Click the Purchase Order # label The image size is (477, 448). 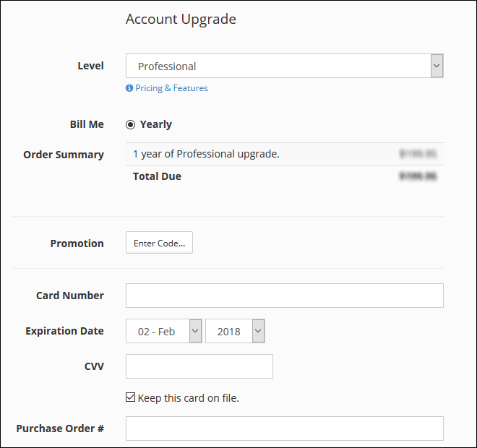point(60,428)
